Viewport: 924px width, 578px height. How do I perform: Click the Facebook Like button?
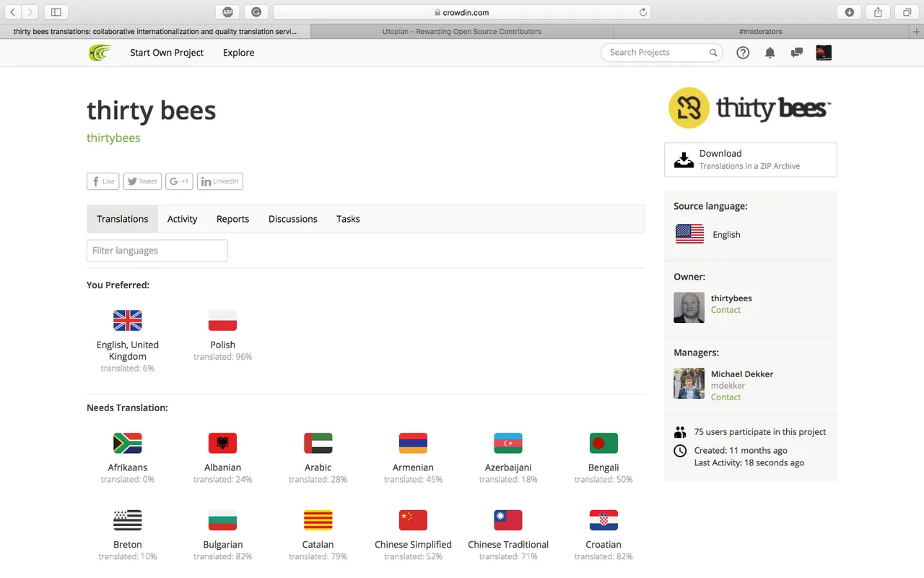(x=103, y=181)
